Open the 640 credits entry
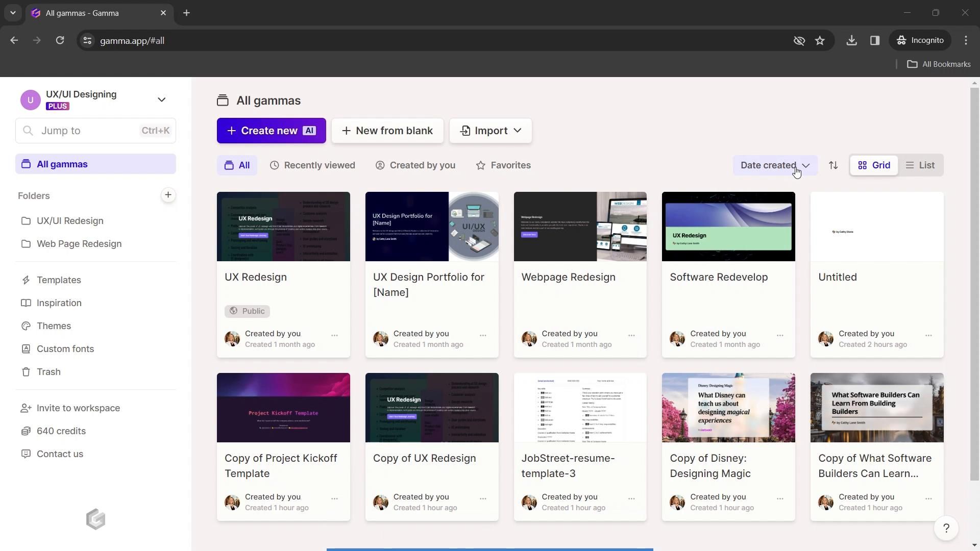Image resolution: width=980 pixels, height=551 pixels. 61,431
